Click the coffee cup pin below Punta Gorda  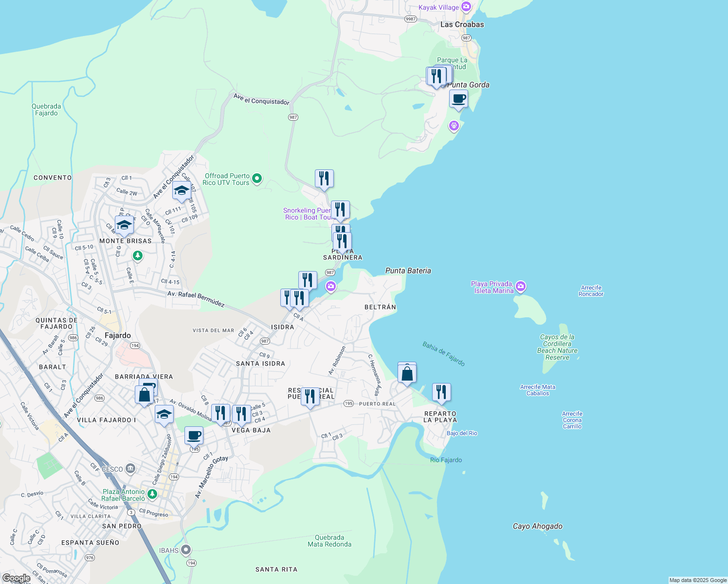coord(457,100)
